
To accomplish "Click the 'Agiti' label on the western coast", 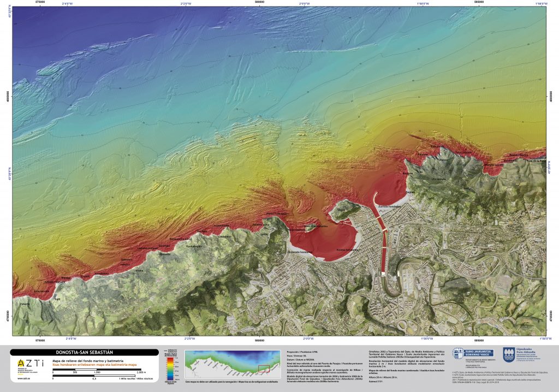I will click(57, 299).
